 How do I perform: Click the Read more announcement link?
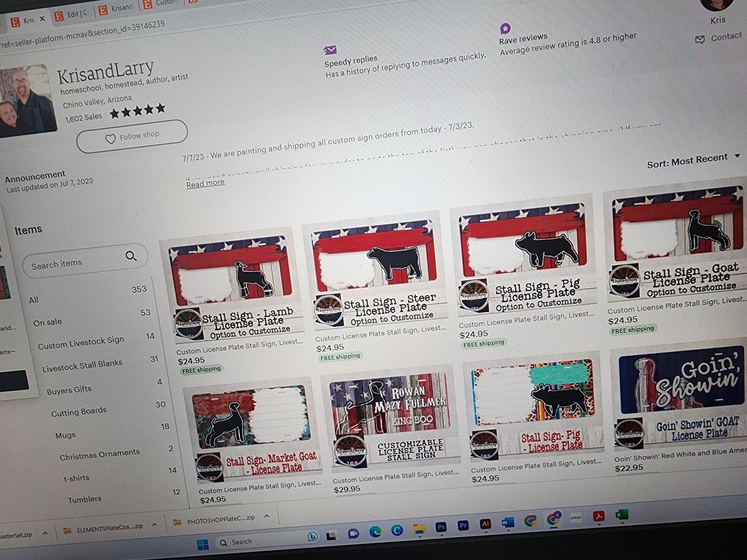pyautogui.click(x=205, y=183)
